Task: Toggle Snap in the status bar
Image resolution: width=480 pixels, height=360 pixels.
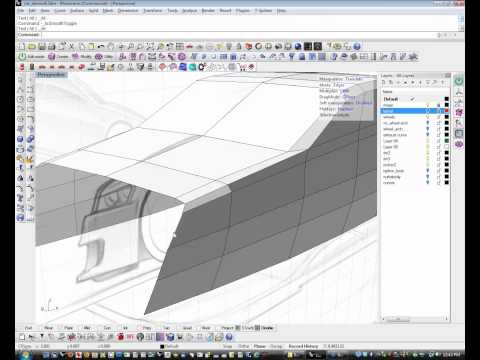Action: 227,346
